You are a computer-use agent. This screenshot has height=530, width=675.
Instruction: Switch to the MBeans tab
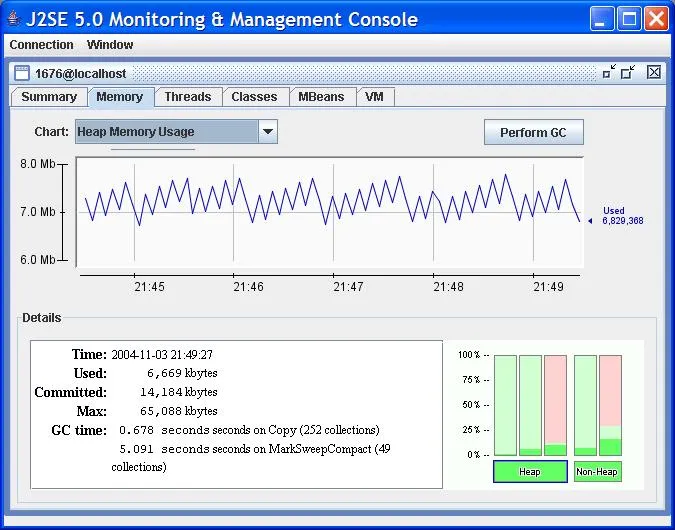tap(321, 97)
